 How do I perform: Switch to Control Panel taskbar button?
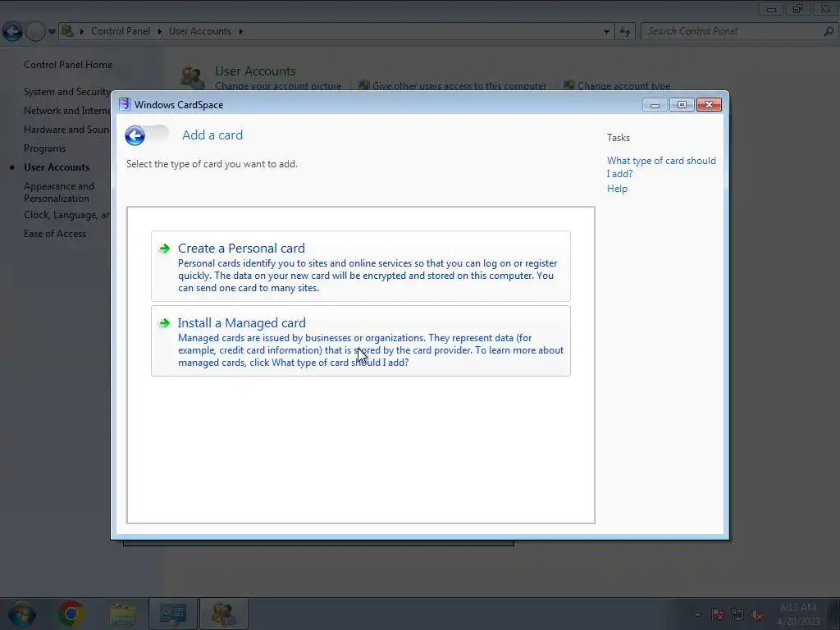coord(172,614)
